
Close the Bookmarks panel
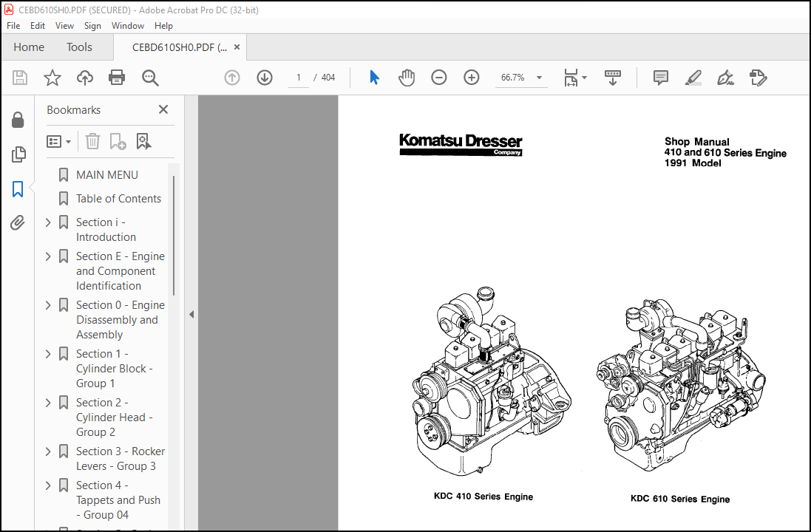163,109
